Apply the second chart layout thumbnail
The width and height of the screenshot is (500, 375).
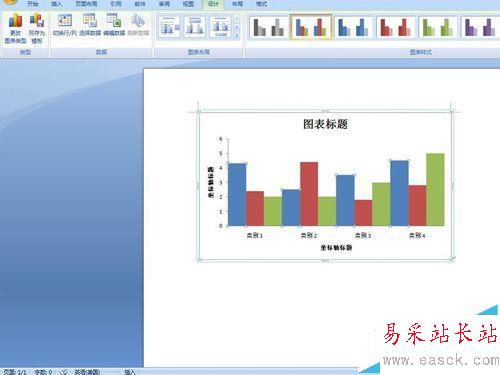click(x=195, y=27)
